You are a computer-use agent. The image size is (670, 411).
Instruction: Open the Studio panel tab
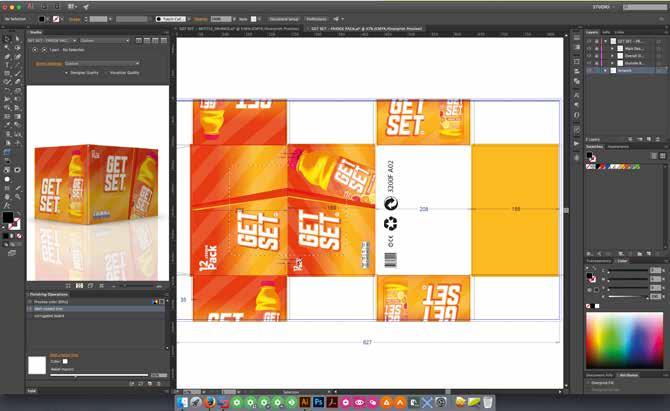coord(36,32)
